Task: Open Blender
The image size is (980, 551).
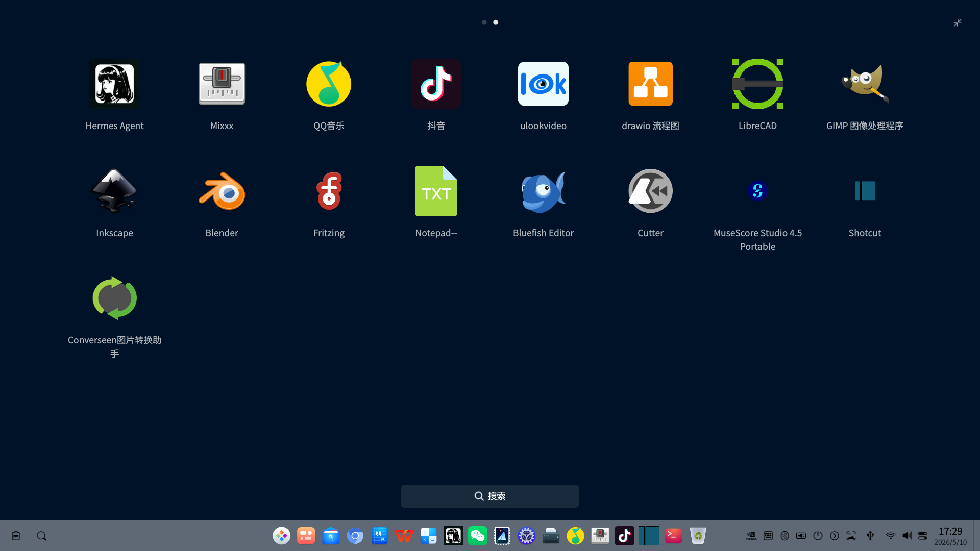Action: 222,191
